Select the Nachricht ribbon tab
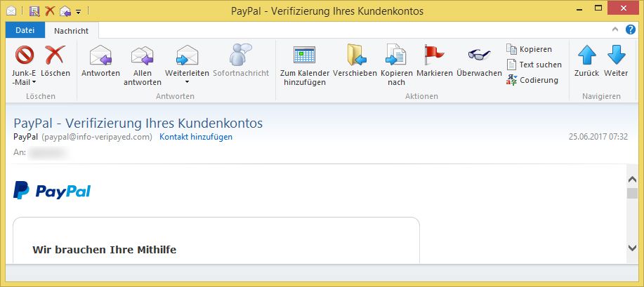Screen dimensions: 644x287 click(72, 31)
